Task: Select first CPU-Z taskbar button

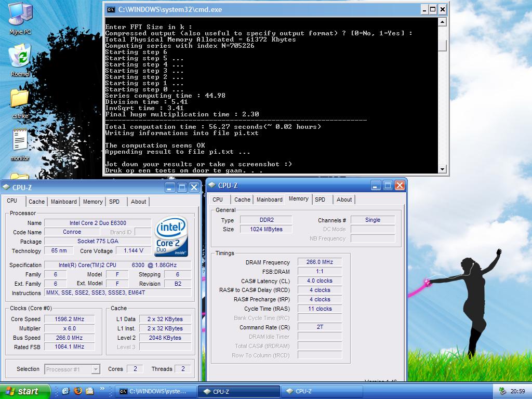Action: coord(239,392)
